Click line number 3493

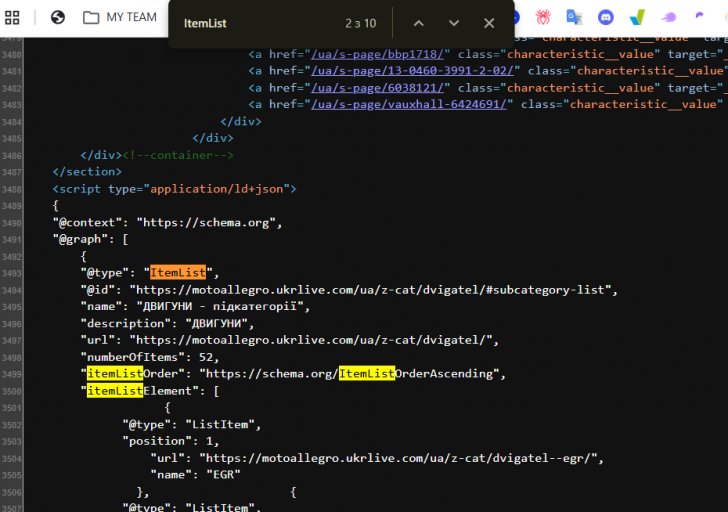(x=12, y=273)
